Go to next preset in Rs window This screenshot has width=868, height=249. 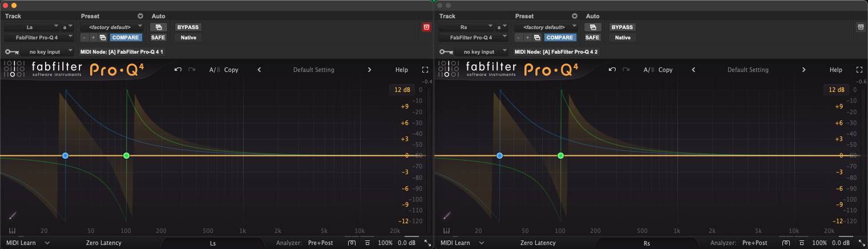pyautogui.click(x=804, y=70)
